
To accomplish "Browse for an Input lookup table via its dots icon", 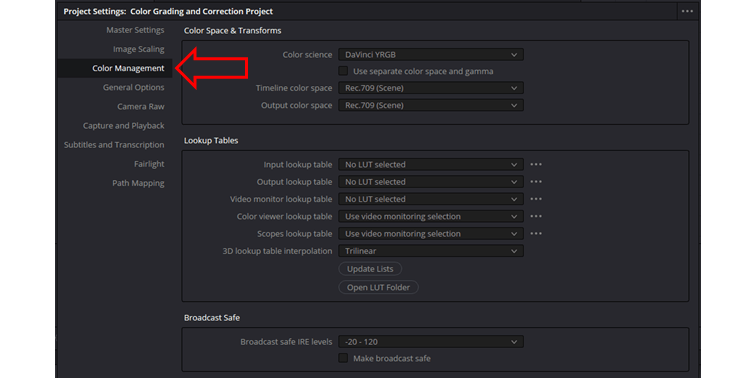I will pos(536,164).
